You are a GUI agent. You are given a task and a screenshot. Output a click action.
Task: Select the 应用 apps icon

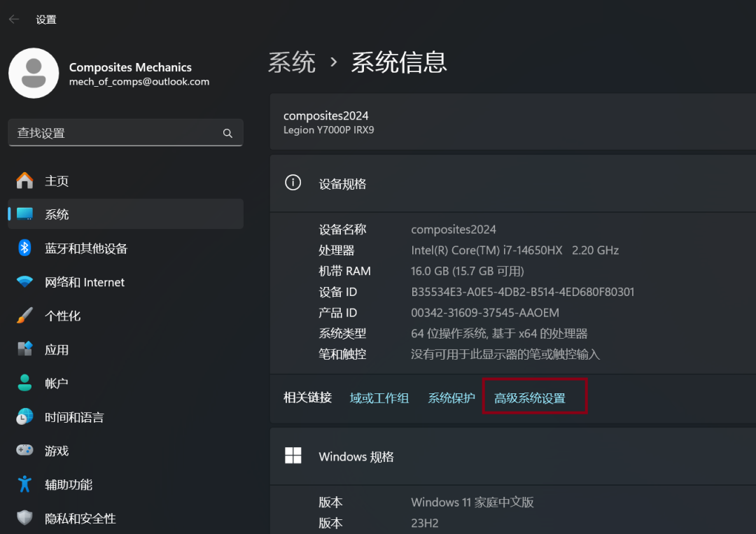pos(26,349)
